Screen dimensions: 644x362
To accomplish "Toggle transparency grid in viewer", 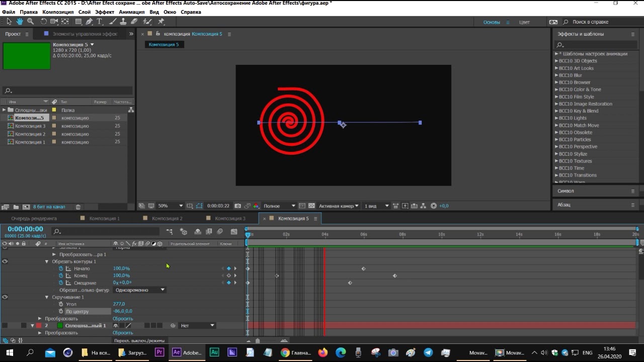I will (311, 206).
